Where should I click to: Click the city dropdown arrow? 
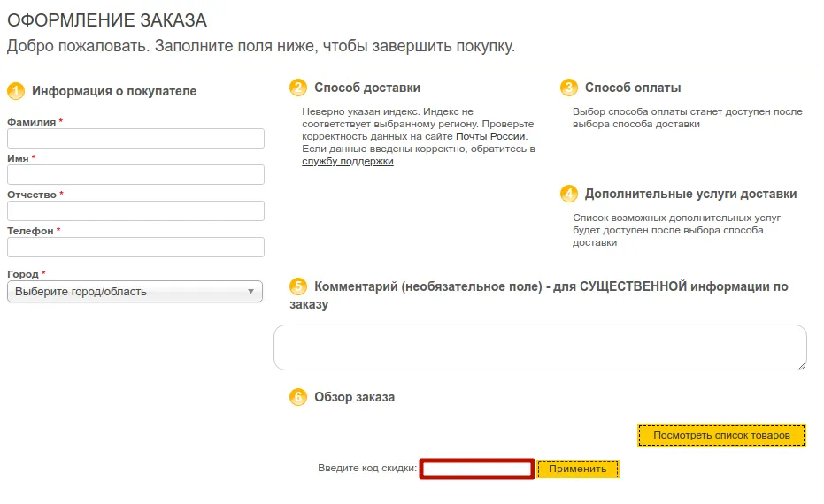pos(250,292)
